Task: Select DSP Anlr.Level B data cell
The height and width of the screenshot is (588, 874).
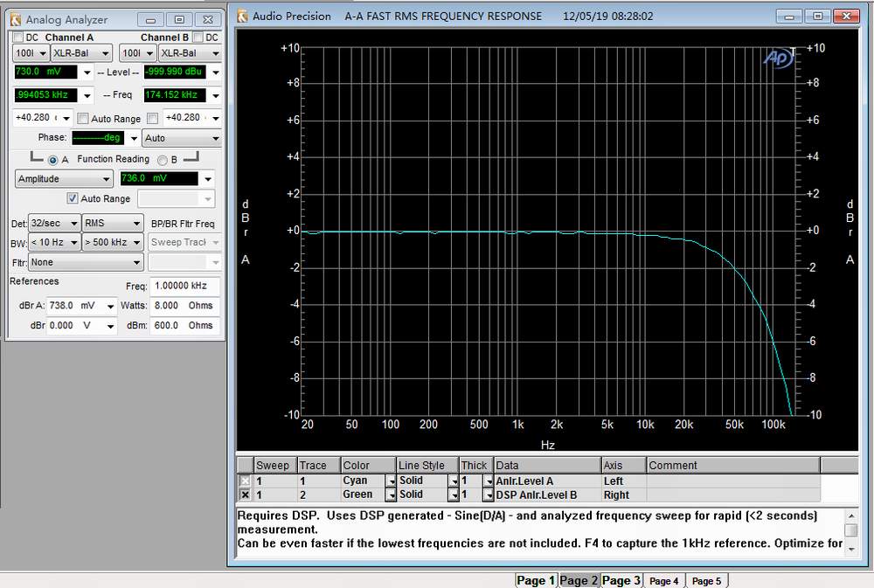Action: [x=547, y=495]
